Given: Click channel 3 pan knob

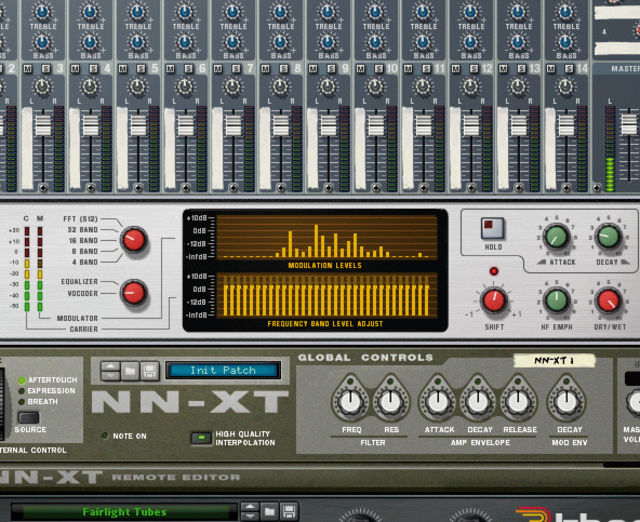Looking at the screenshot, I should tap(42, 87).
